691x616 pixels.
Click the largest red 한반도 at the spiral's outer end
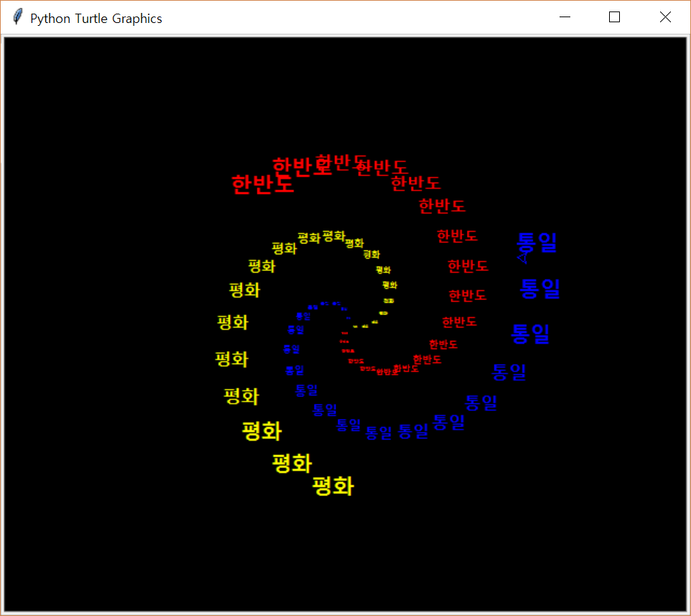point(262,184)
